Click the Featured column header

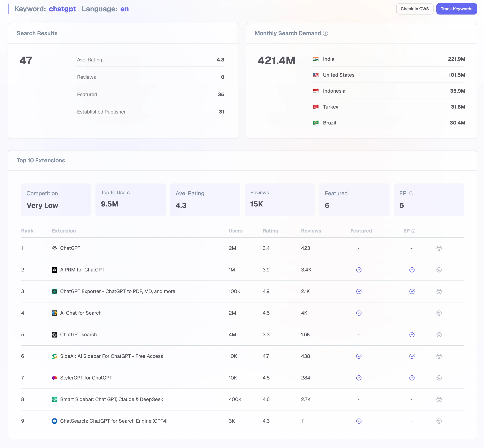[361, 231]
